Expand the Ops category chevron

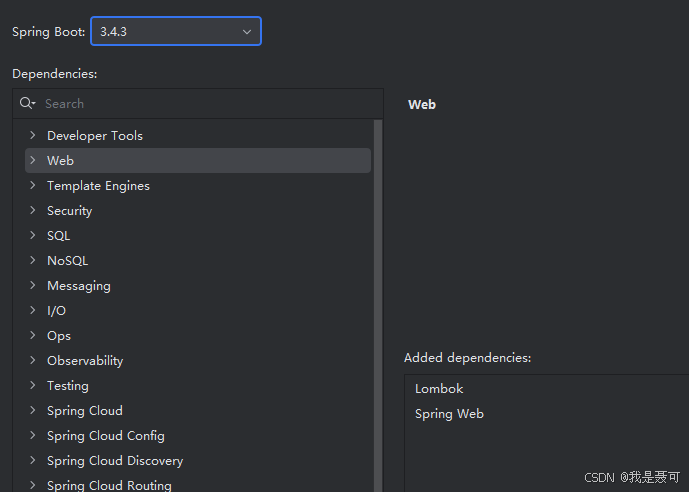pyautogui.click(x=33, y=336)
